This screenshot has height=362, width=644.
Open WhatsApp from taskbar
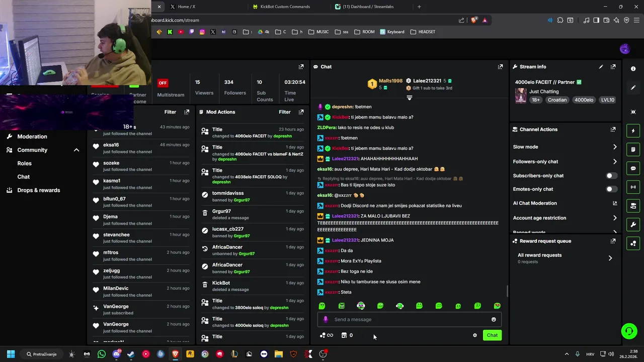(x=102, y=354)
